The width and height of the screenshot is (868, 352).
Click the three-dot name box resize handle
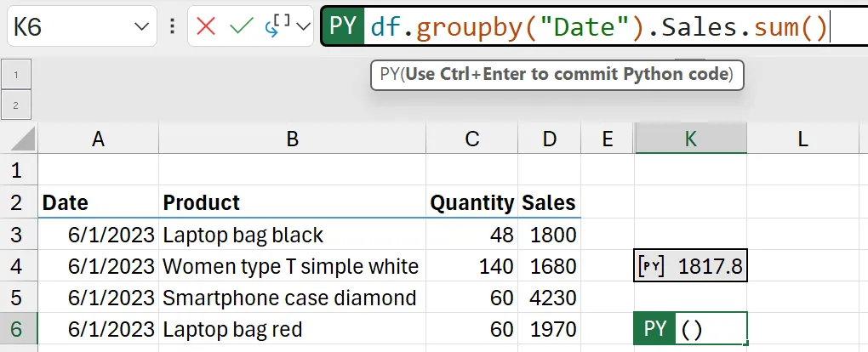coord(173,26)
